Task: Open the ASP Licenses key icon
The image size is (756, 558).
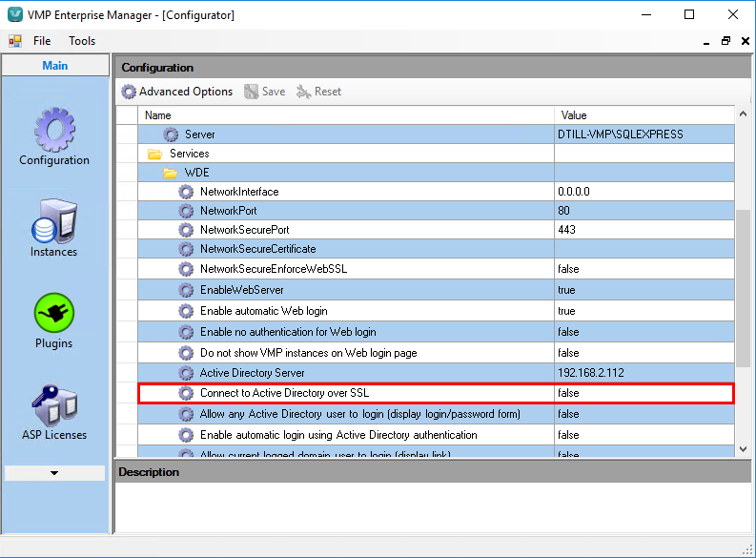Action: coord(54,404)
